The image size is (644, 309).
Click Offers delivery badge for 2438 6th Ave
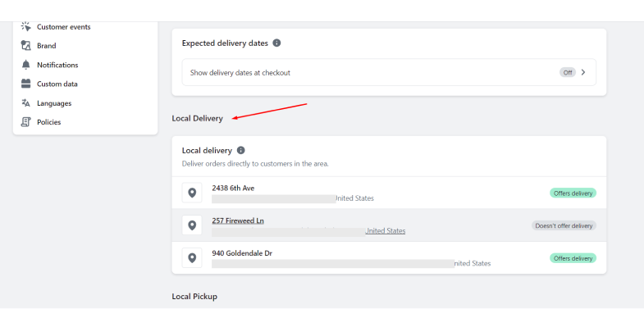point(573,193)
